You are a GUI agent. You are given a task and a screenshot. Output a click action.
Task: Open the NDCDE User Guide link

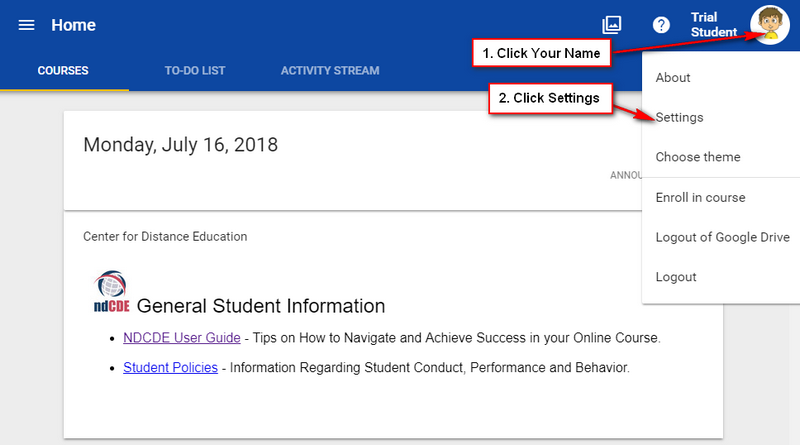point(181,338)
